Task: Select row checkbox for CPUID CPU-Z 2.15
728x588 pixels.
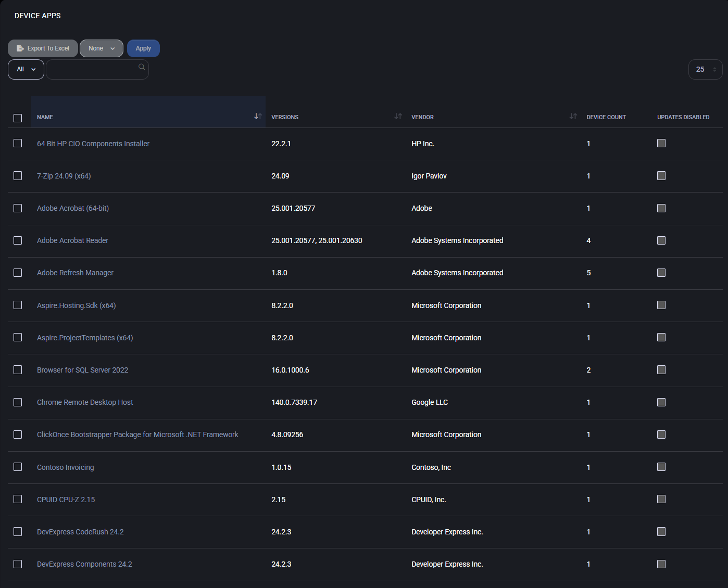Action: pyautogui.click(x=18, y=499)
